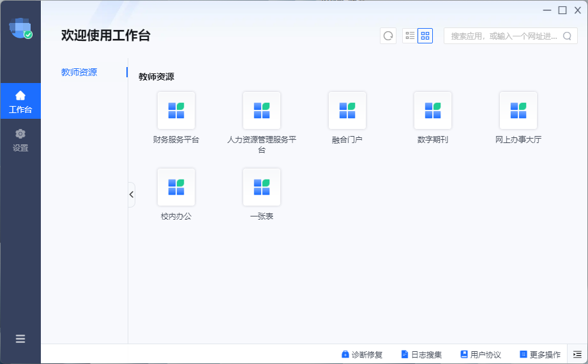Select the 教师资源 category in the left list
This screenshot has height=364, width=588.
[79, 72]
